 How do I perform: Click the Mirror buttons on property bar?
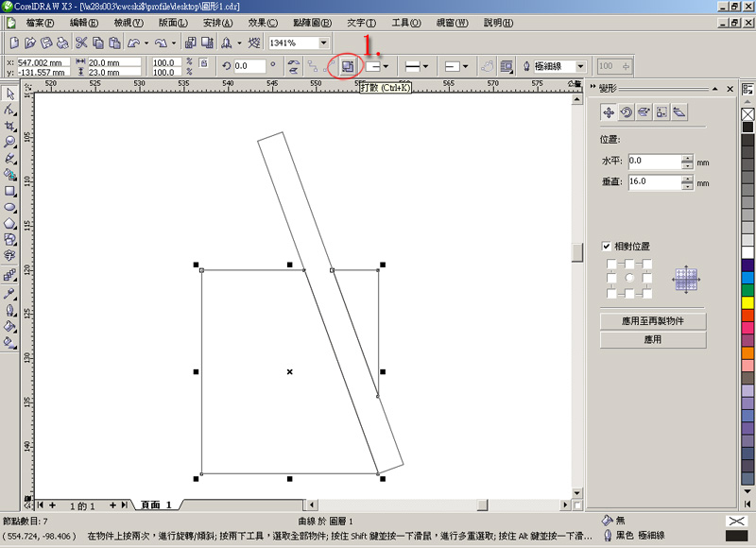coord(293,66)
